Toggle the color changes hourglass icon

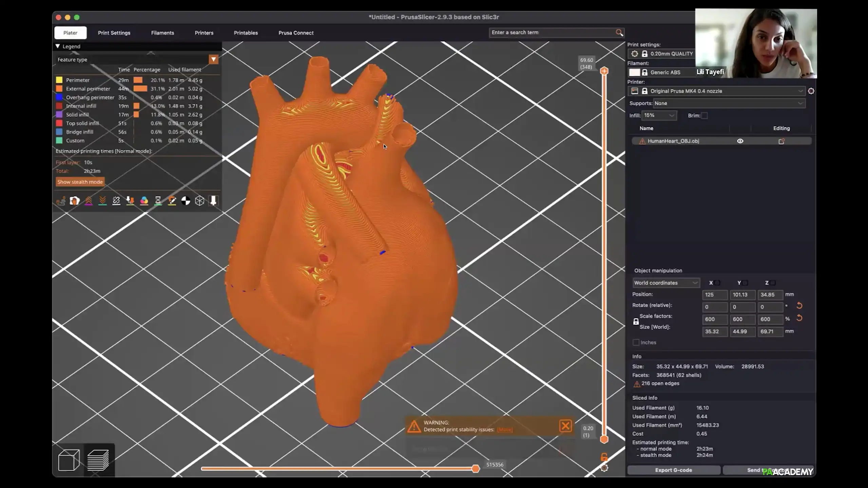coord(158,201)
